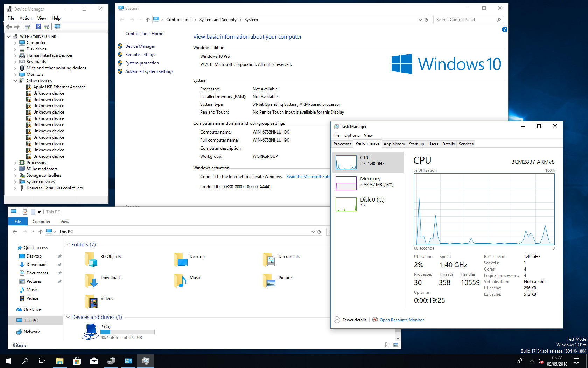The height and width of the screenshot is (368, 588).
Task: Click the up arrow in System window navigation
Action: click(148, 20)
